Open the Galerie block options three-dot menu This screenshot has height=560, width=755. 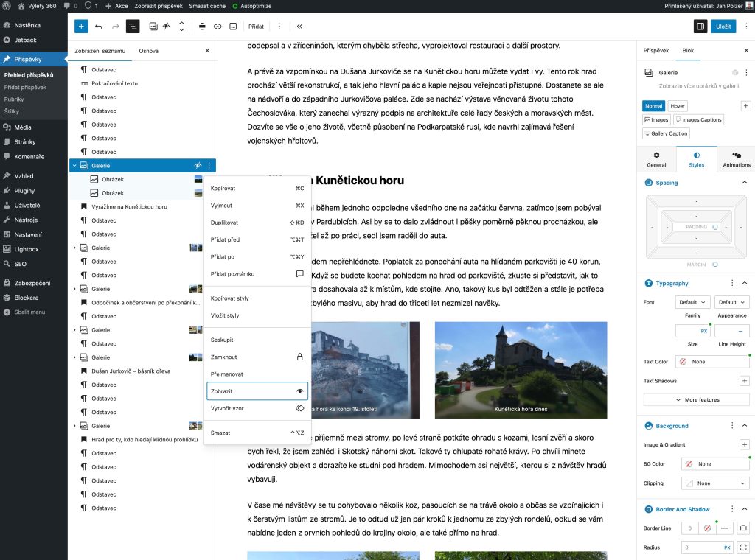[209, 166]
